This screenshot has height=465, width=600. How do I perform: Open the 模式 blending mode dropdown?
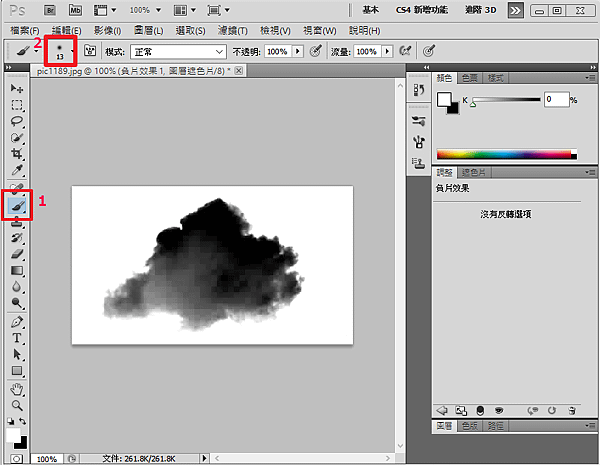(x=178, y=52)
